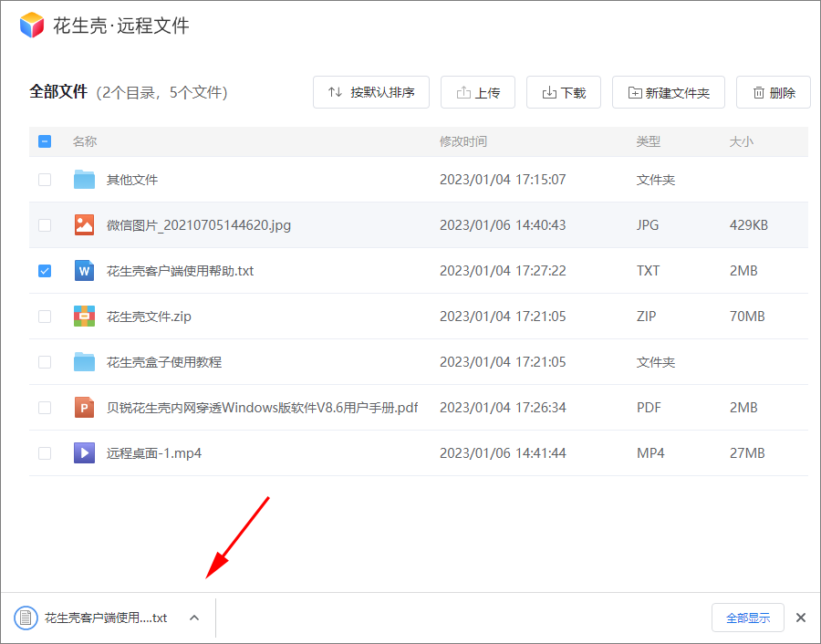This screenshot has height=644, width=821.
Task: Click the ZIP type cell
Action: coord(646,317)
